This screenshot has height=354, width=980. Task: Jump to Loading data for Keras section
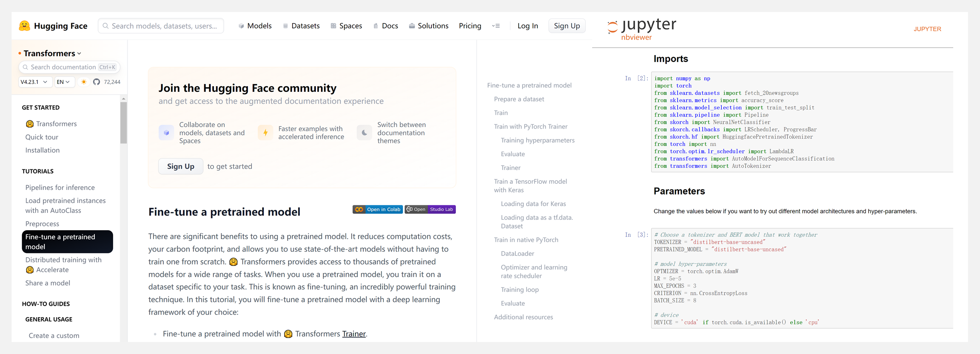point(533,204)
